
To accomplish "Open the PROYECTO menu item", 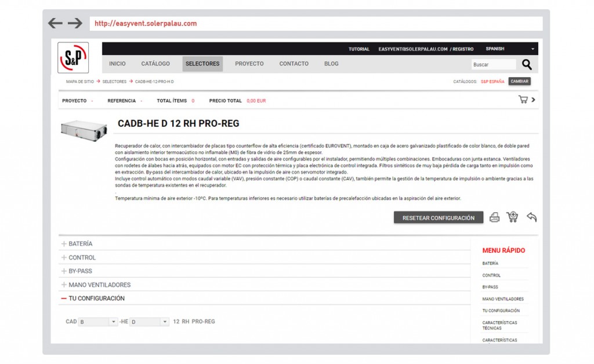I will click(x=249, y=64).
